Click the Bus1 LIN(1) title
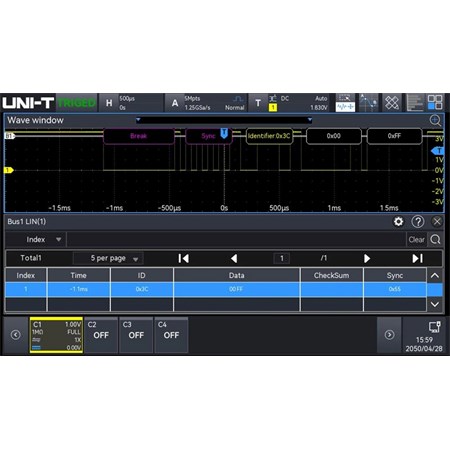450x450 pixels. (27, 222)
